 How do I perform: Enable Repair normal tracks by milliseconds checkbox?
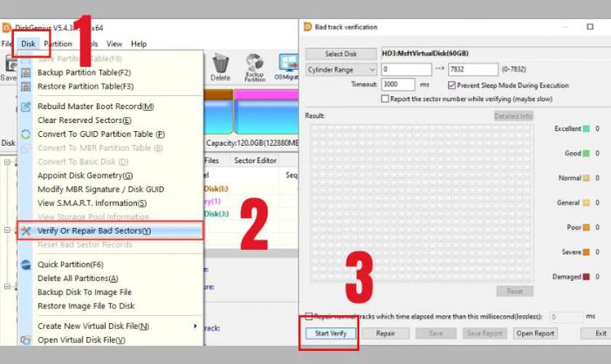coord(309,316)
